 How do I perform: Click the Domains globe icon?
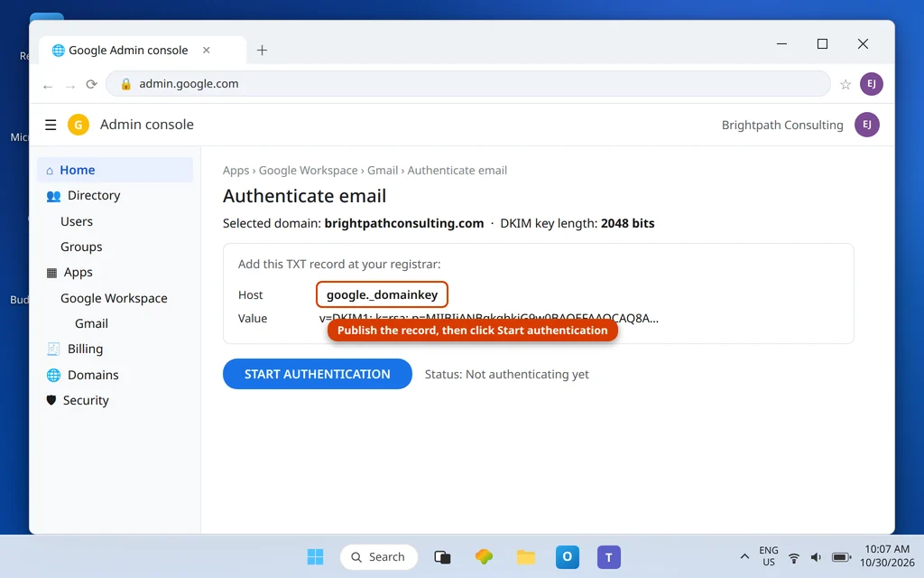coord(53,375)
